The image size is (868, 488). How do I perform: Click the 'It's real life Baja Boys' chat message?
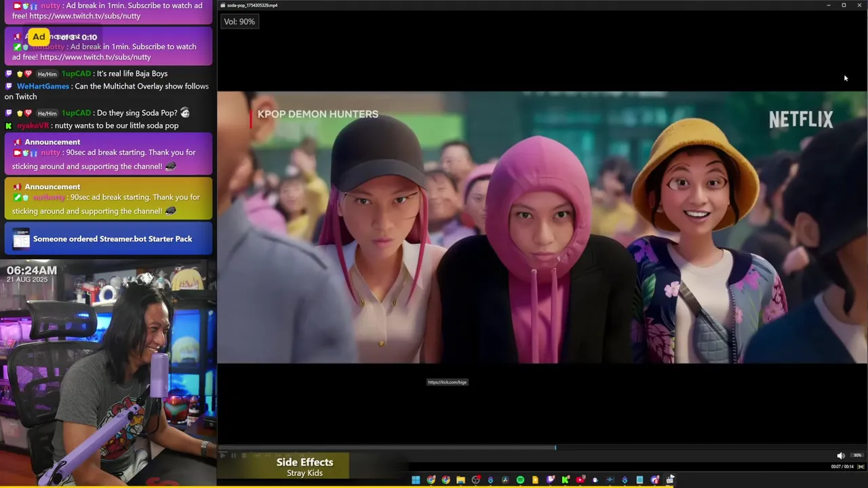132,73
